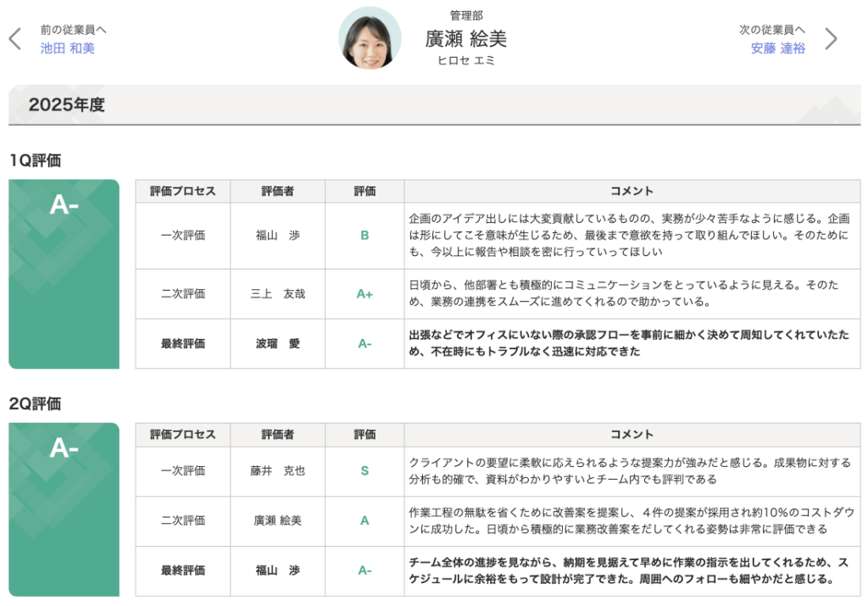Select evaluator 三上 友哉 in 1Q table
This screenshot has width=868, height=606.
[x=277, y=294]
